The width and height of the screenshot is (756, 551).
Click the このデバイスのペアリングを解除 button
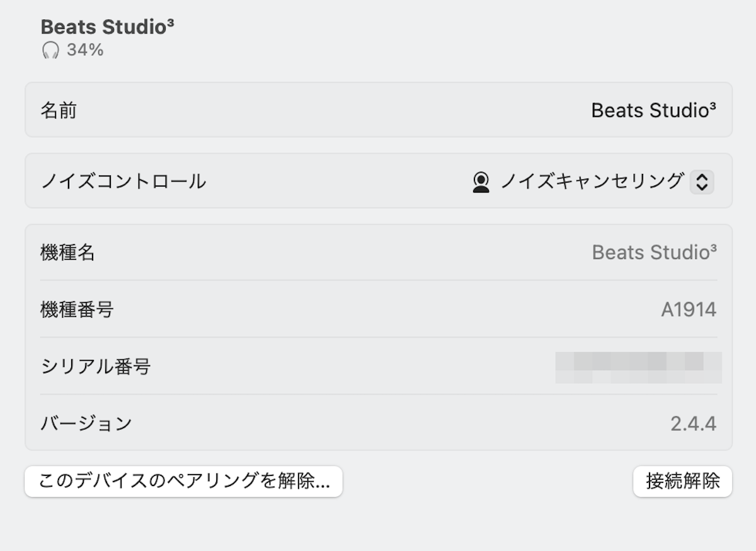(183, 482)
